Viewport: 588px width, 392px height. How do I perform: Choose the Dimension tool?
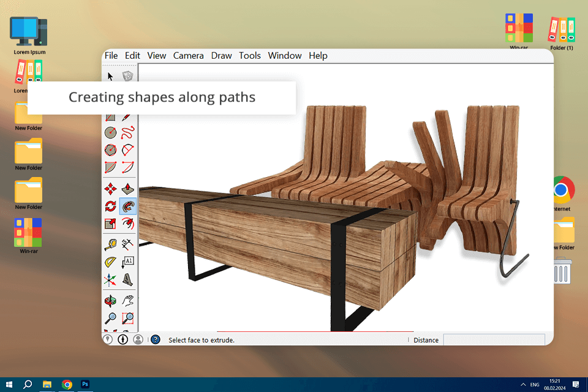[x=128, y=244]
